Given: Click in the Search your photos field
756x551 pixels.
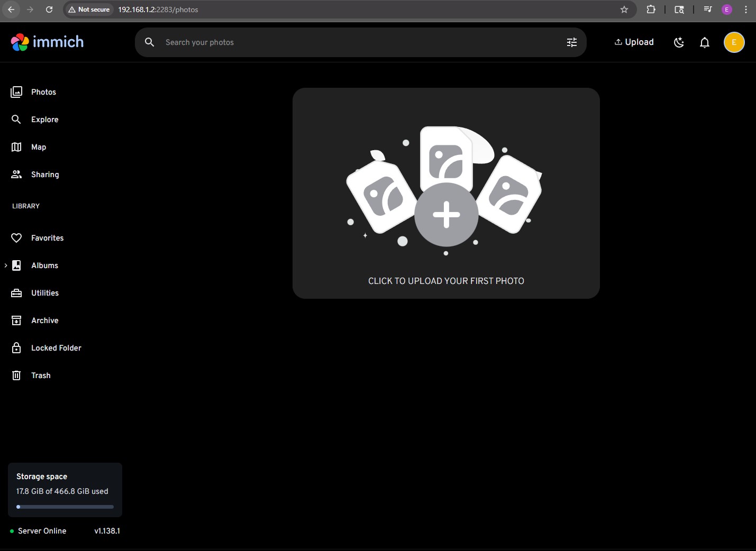Looking at the screenshot, I should [360, 42].
